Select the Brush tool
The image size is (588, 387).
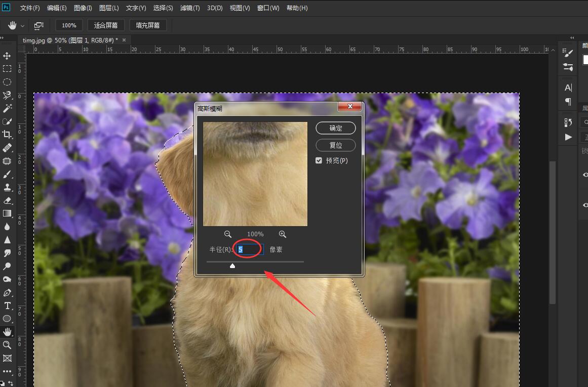[x=7, y=174]
